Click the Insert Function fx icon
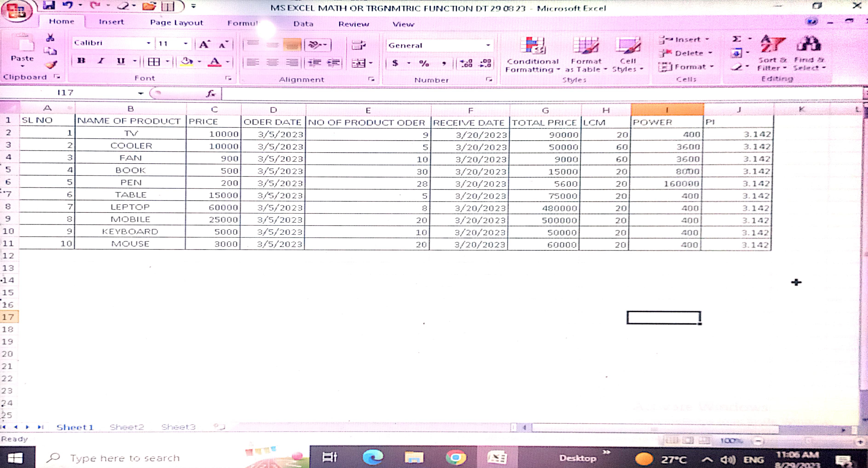 (x=211, y=93)
